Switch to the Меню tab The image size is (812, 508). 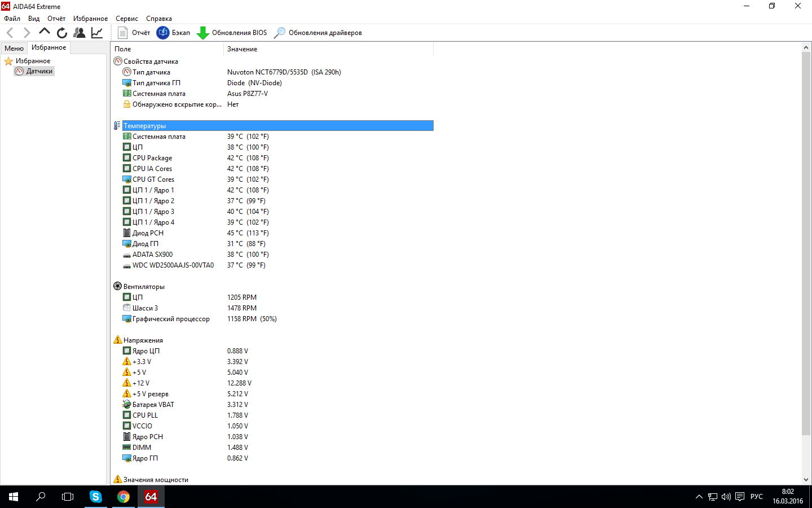pyautogui.click(x=14, y=49)
